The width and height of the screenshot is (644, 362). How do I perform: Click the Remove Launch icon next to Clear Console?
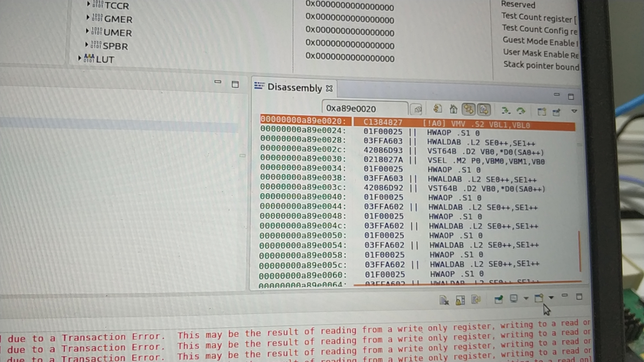(x=476, y=300)
